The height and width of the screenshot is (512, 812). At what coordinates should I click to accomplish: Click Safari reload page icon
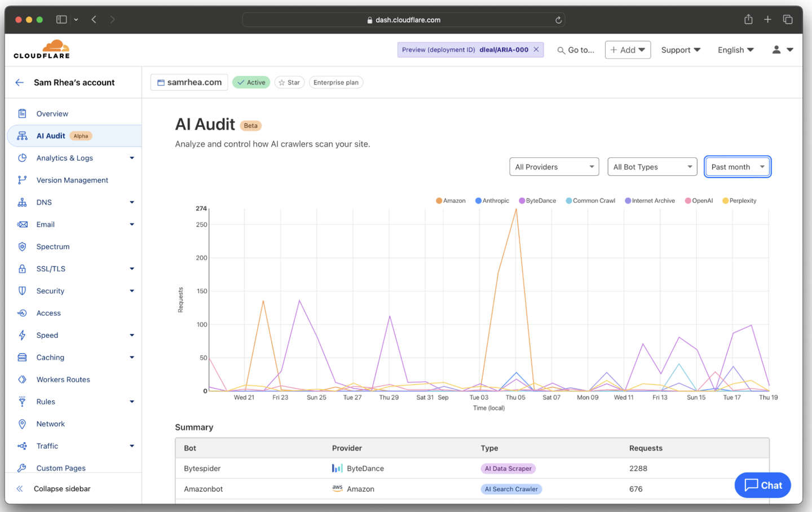[558, 20]
